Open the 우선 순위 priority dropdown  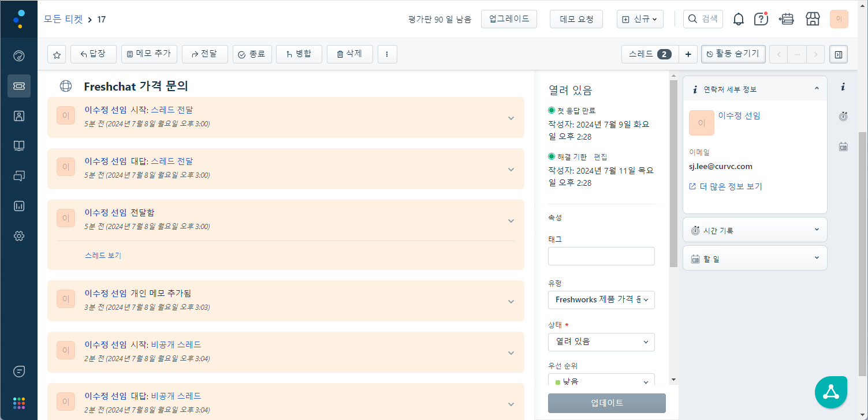pyautogui.click(x=601, y=380)
